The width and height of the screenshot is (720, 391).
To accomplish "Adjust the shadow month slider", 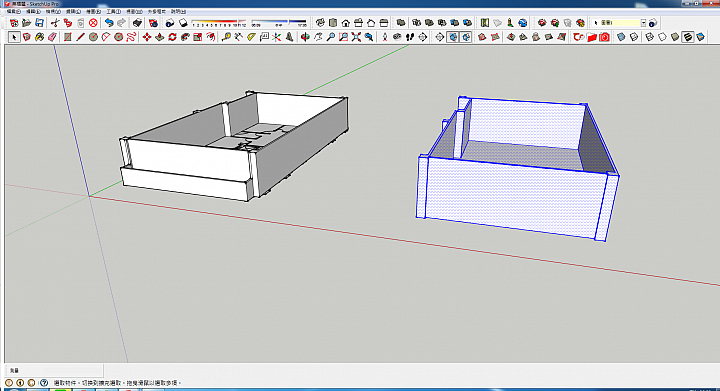I will click(219, 22).
